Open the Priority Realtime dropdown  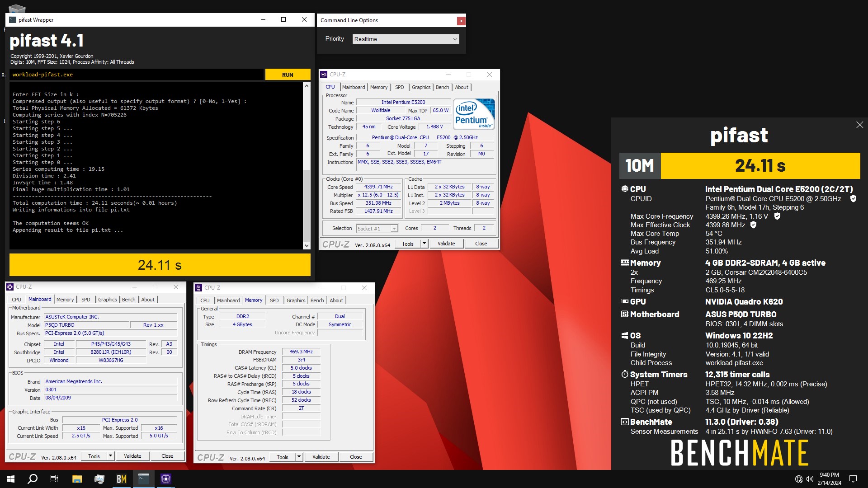point(406,39)
